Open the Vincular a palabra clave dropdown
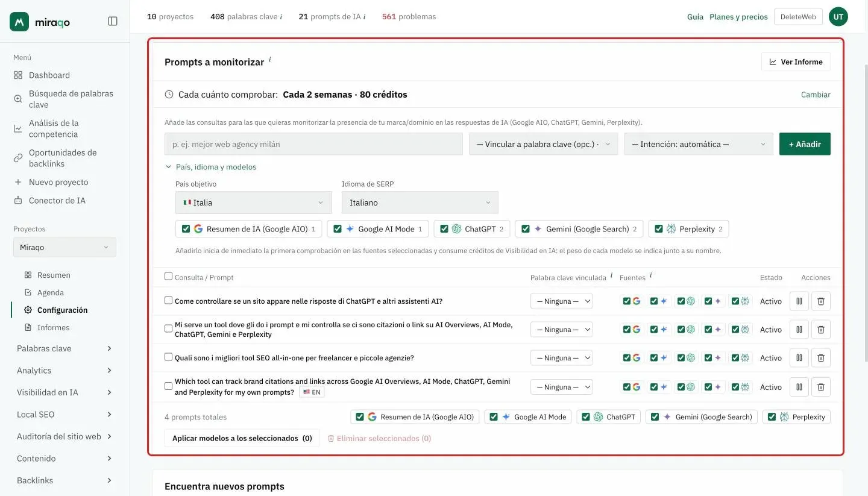This screenshot has width=868, height=496. point(543,144)
